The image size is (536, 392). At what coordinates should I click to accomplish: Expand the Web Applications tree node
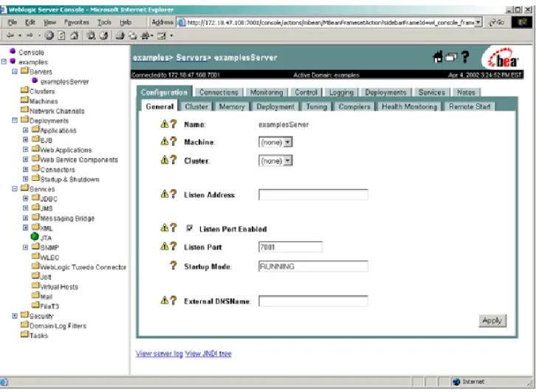[x=25, y=149]
